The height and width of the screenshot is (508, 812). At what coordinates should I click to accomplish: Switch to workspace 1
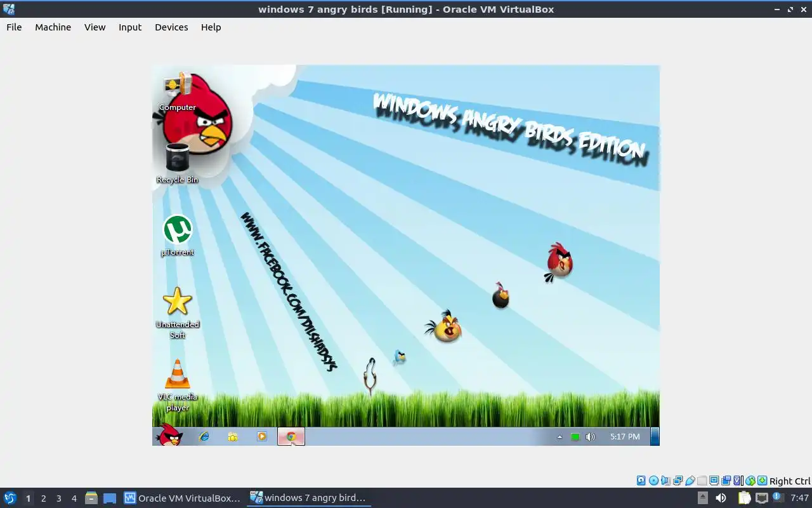click(x=28, y=498)
